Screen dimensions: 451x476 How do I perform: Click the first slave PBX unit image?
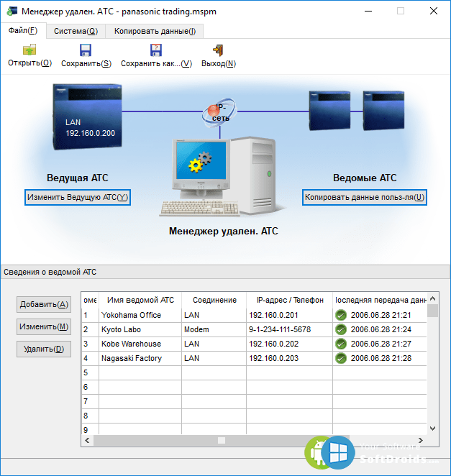coord(329,111)
